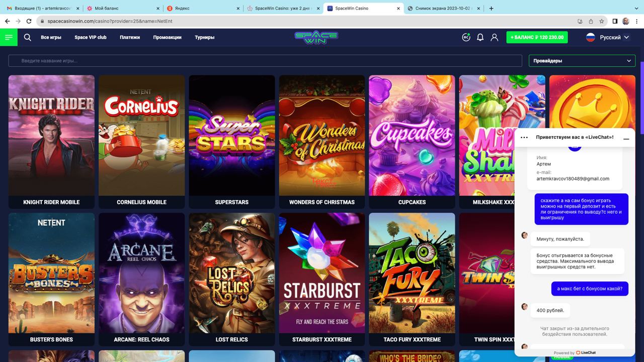Expand the browser tab search chevron
The height and width of the screenshot is (362, 644).
[x=635, y=8]
